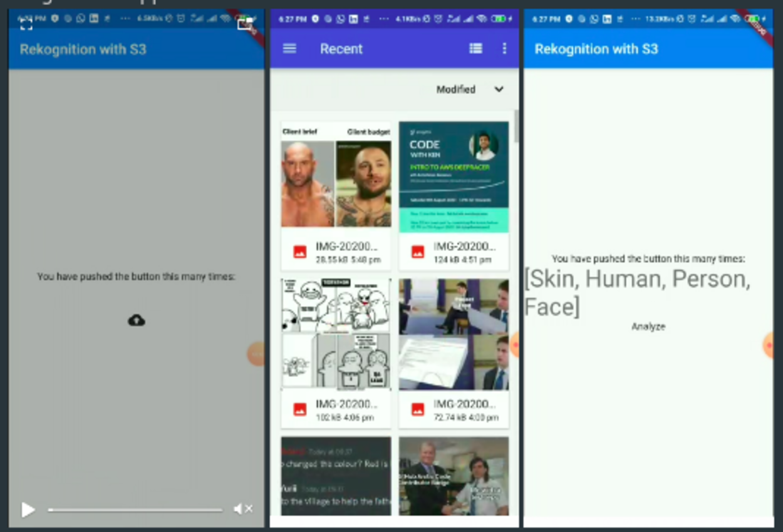The height and width of the screenshot is (532, 783).
Task: Click the 6:27 PM clock in middle status bar
Action: 293,19
